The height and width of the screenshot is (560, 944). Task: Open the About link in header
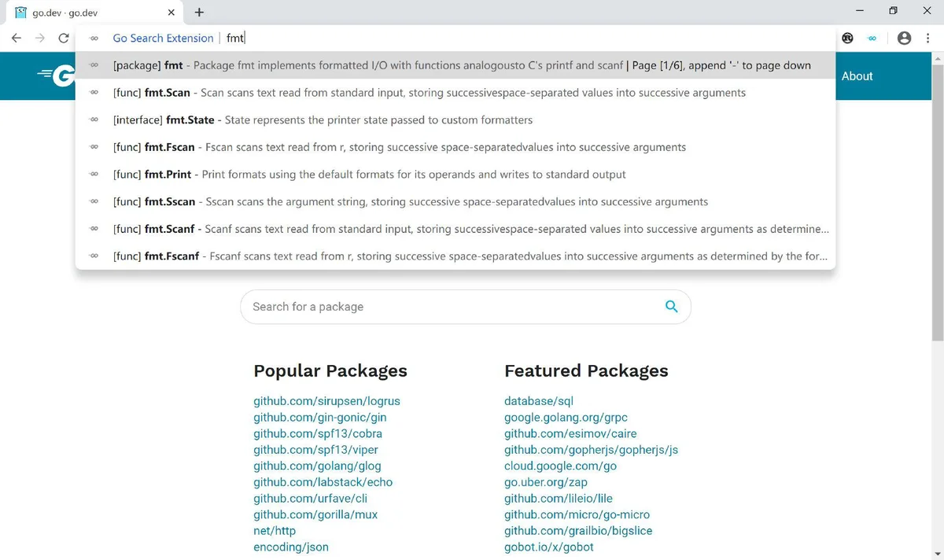click(x=857, y=76)
